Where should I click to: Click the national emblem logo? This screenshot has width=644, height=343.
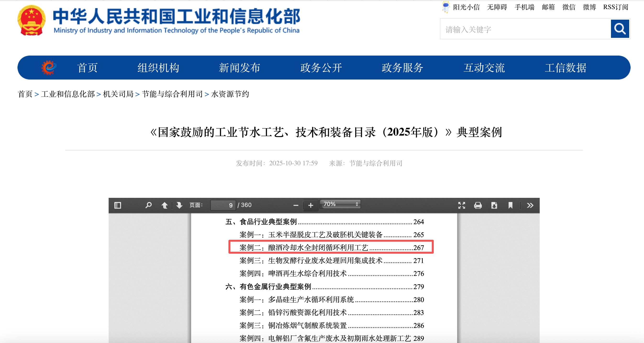(32, 20)
